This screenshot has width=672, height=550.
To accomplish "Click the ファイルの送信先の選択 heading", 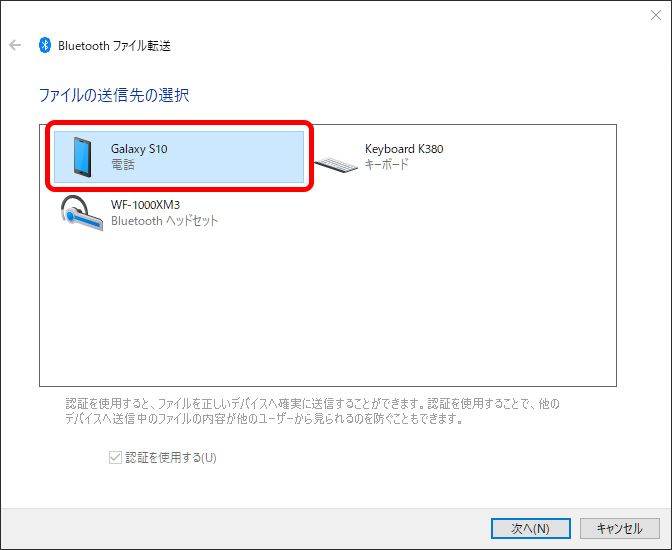I will (x=114, y=95).
